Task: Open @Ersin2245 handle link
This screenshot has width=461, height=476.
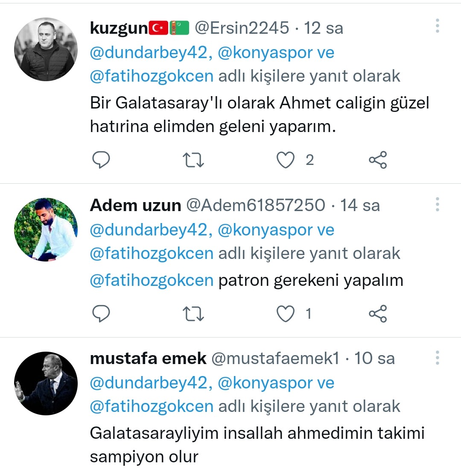Action: coord(242,28)
